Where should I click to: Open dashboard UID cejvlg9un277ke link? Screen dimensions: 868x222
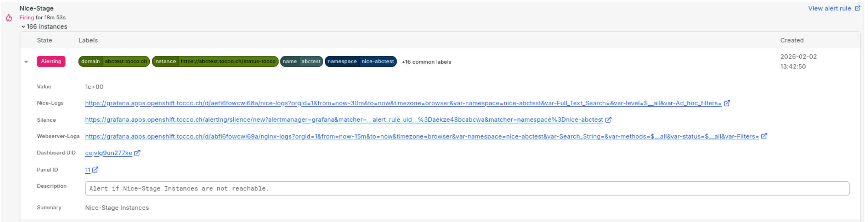109,153
